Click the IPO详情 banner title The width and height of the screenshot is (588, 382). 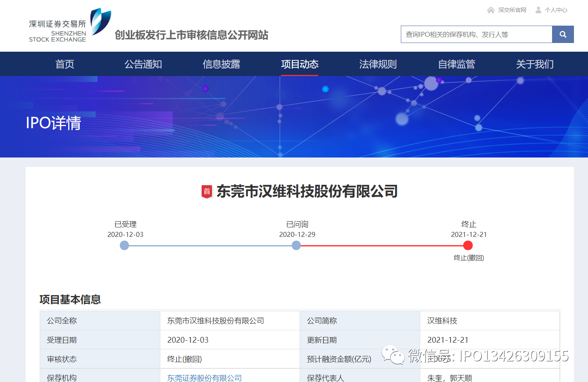click(x=53, y=123)
